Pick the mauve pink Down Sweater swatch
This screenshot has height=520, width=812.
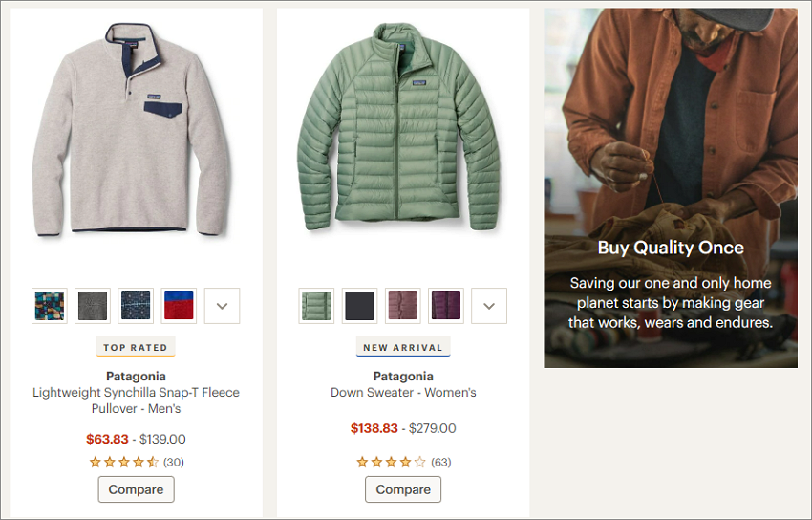[403, 306]
